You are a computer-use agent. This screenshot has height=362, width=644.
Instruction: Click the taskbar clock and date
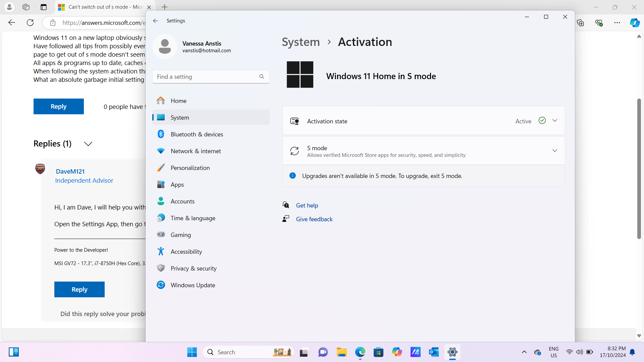tap(612, 352)
